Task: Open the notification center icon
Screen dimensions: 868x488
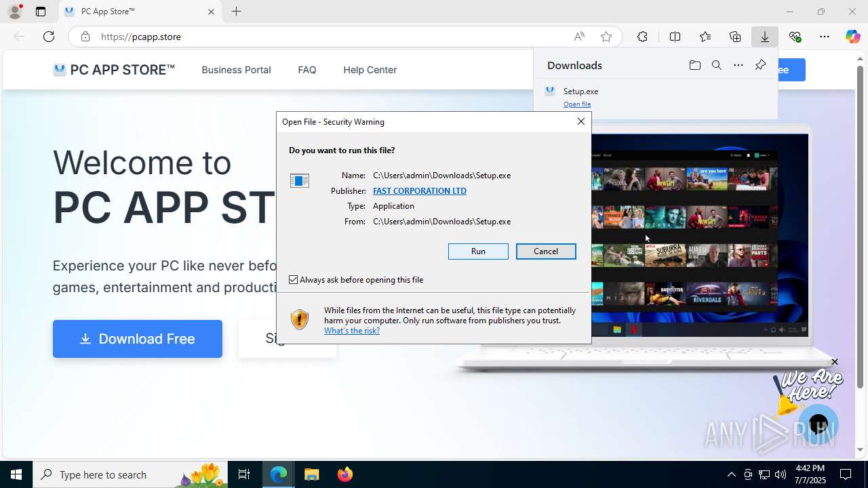Action: tap(846, 474)
